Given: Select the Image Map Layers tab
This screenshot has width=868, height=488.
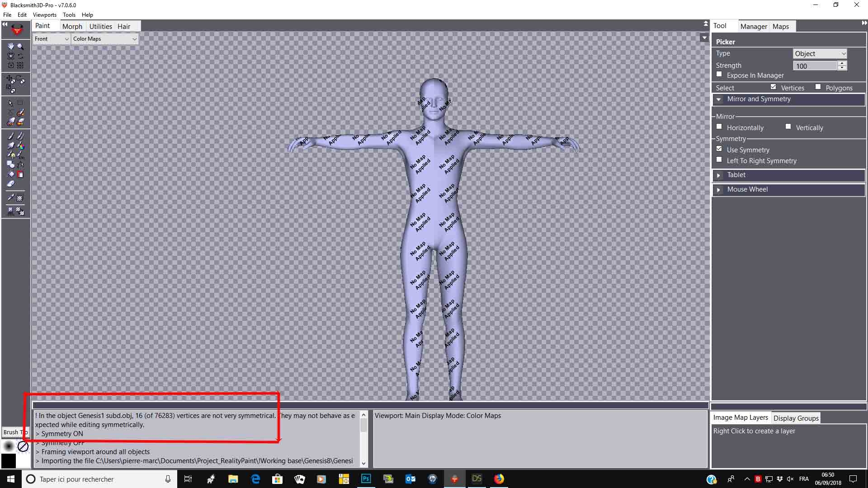Looking at the screenshot, I should point(741,418).
